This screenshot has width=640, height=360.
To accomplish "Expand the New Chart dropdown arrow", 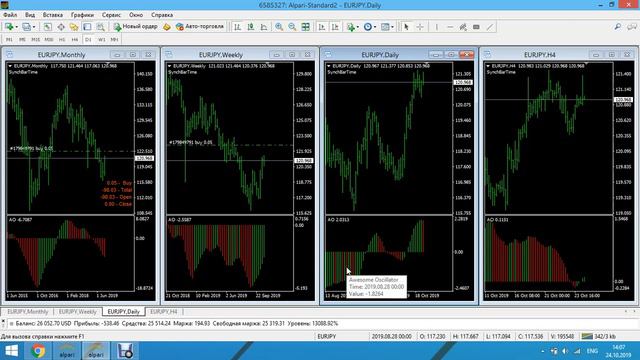I will pyautogui.click(x=16, y=27).
